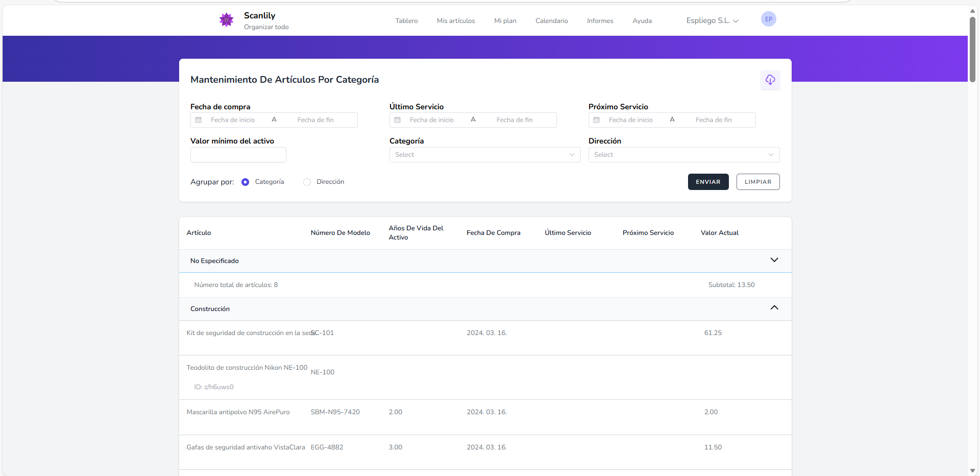Click calendar icon in Fecha de compra
This screenshot has width=980, height=476.
tap(199, 120)
